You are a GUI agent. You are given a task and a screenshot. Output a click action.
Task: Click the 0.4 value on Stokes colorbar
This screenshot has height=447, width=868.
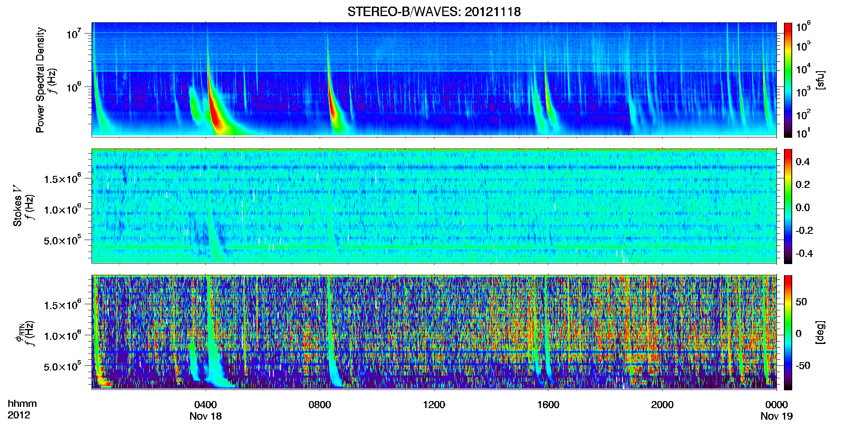(803, 162)
